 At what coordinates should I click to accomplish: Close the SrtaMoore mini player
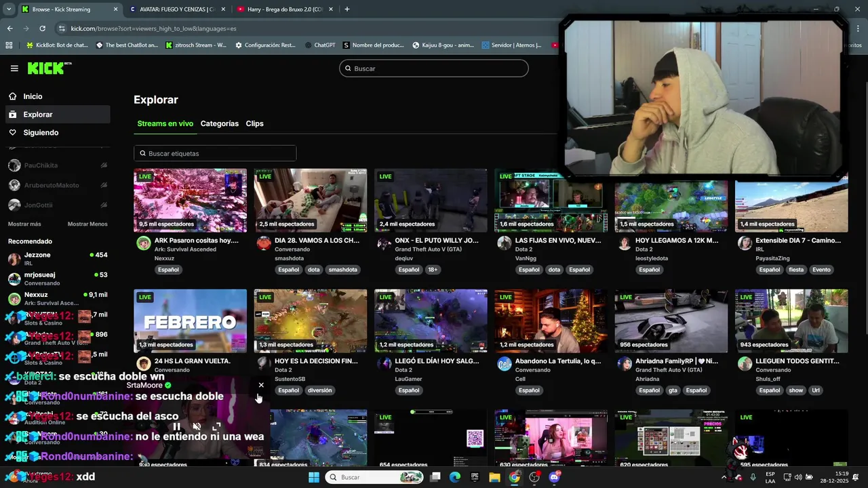point(261,385)
